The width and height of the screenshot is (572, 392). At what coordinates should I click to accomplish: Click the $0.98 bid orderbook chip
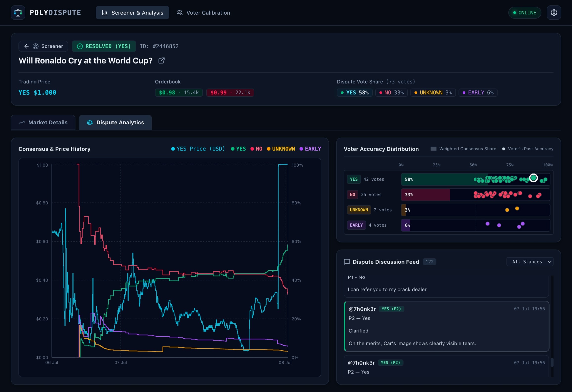pos(179,93)
